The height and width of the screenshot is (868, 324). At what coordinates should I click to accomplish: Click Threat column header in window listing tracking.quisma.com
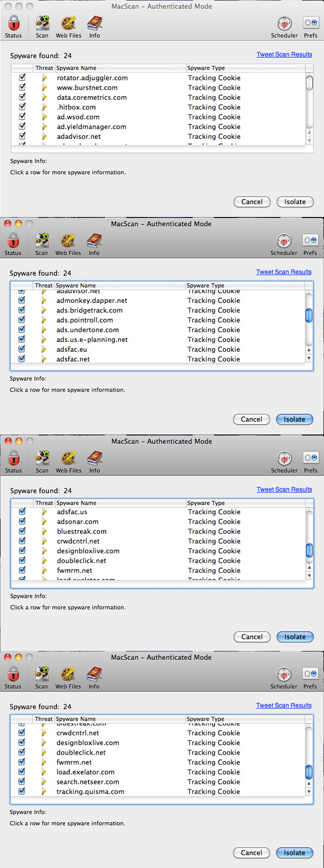(x=44, y=719)
